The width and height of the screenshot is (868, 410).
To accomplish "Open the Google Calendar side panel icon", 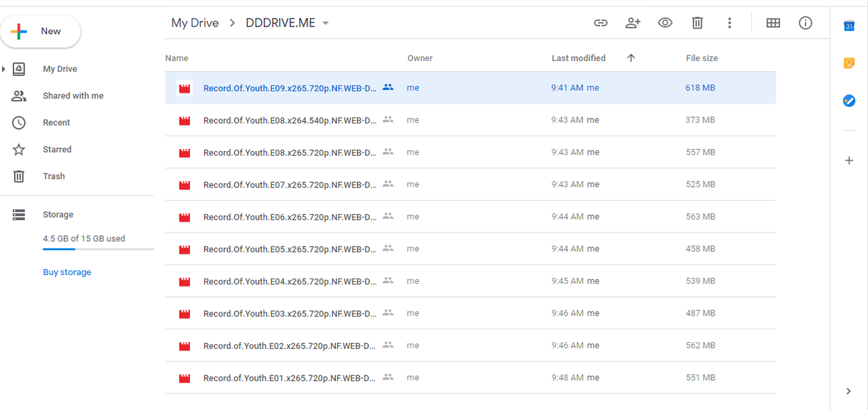I will [x=849, y=26].
